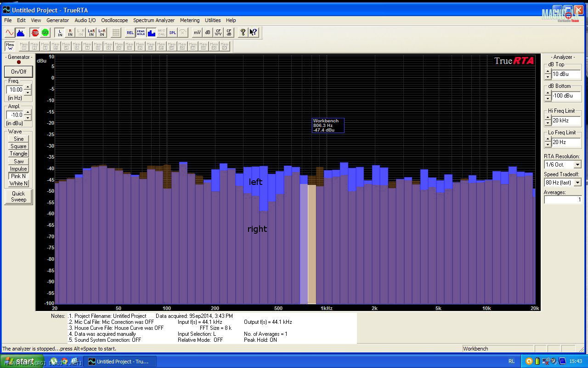The height and width of the screenshot is (368, 588).
Task: Select Pink N noise waveform
Action: 18,176
